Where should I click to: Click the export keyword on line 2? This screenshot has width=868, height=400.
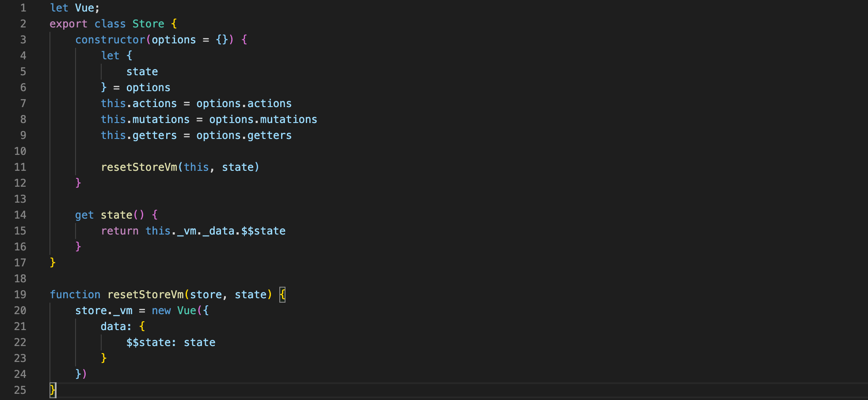[69, 24]
